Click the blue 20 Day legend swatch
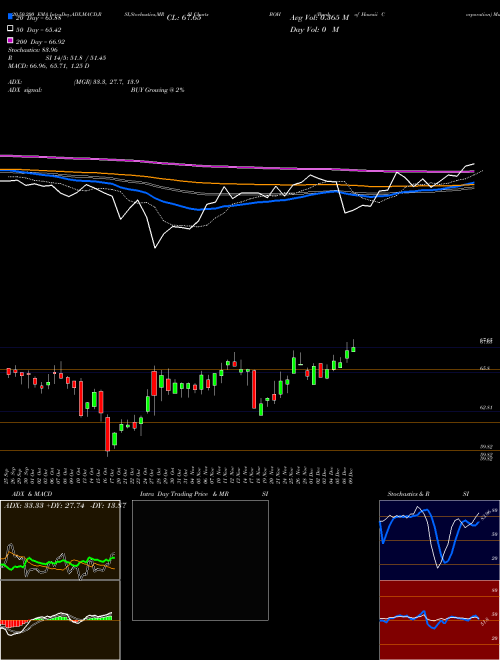Image resolution: width=500 pixels, height=660 pixels. (x=10, y=16)
